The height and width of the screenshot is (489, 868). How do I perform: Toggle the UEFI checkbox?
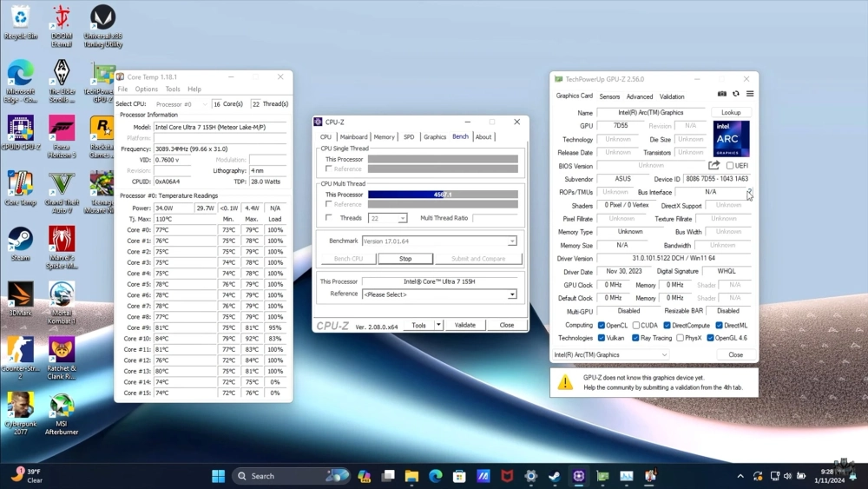pyautogui.click(x=730, y=166)
